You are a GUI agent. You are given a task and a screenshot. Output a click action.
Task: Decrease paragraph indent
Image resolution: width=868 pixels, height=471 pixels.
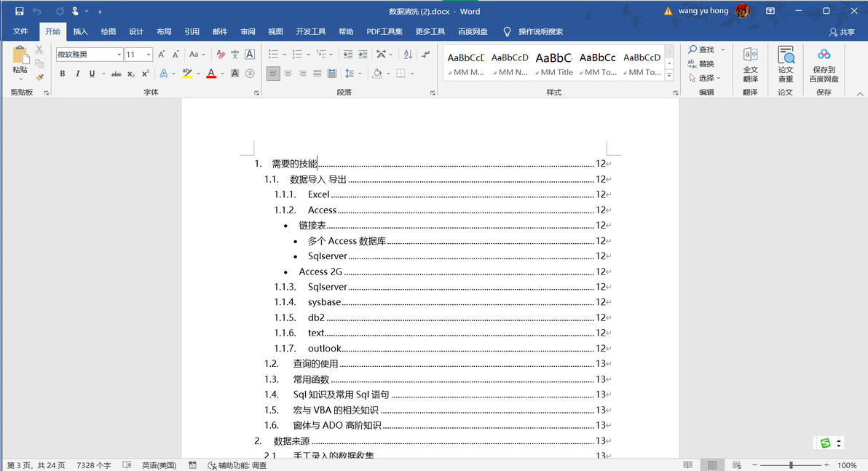tap(347, 55)
